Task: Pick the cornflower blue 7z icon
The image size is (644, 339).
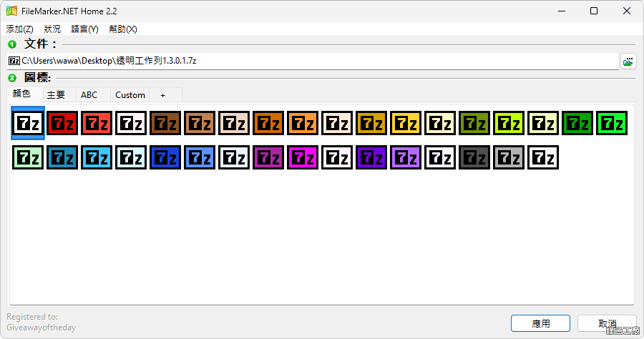Action: pyautogui.click(x=200, y=157)
